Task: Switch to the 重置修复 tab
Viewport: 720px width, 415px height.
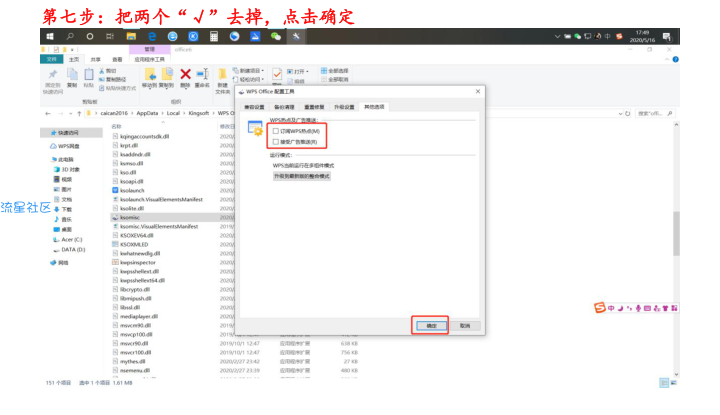Action: (314, 107)
